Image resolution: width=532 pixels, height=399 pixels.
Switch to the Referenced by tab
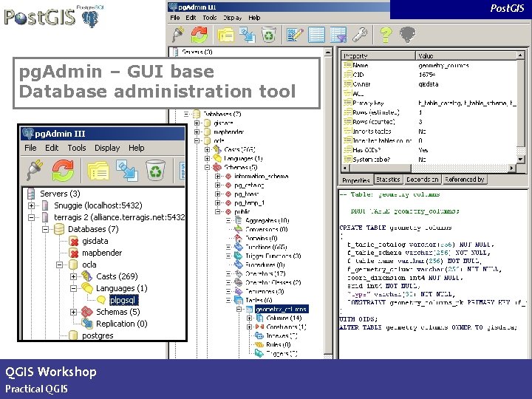(x=465, y=180)
